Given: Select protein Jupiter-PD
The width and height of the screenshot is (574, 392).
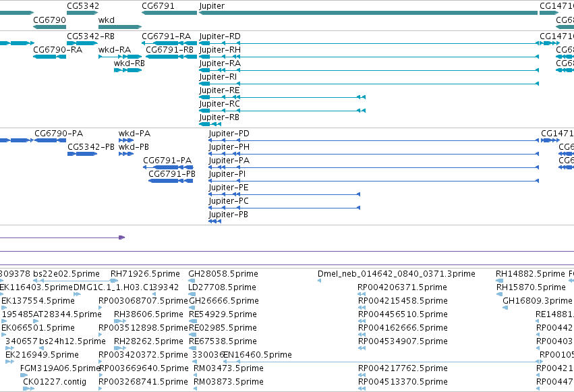Looking at the screenshot, I should pos(374,140).
